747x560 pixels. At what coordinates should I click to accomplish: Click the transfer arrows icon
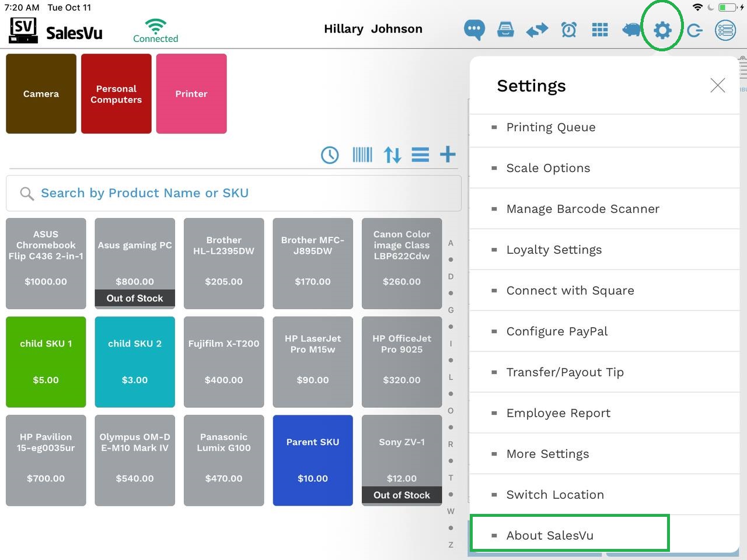(x=537, y=30)
